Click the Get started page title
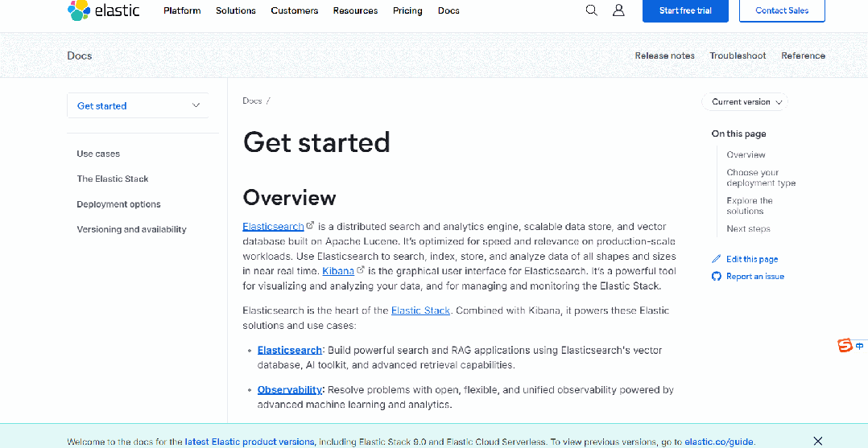868x448 pixels. 316,142
